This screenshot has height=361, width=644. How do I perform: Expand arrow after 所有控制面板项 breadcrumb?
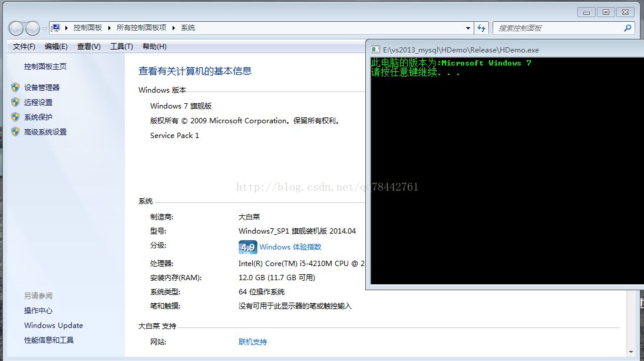click(x=174, y=28)
